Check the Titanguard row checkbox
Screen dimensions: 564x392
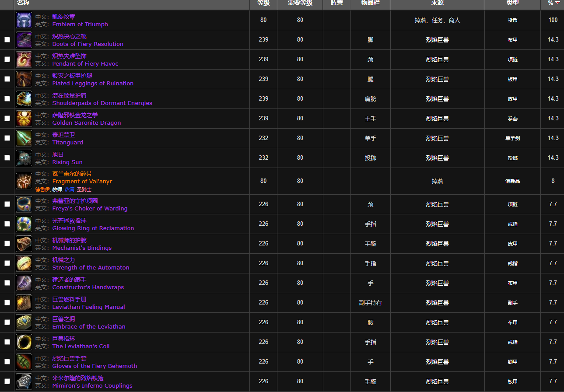7,138
